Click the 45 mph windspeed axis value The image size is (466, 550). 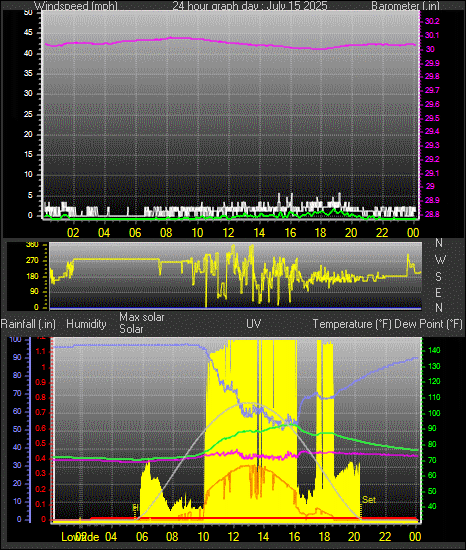point(28,33)
